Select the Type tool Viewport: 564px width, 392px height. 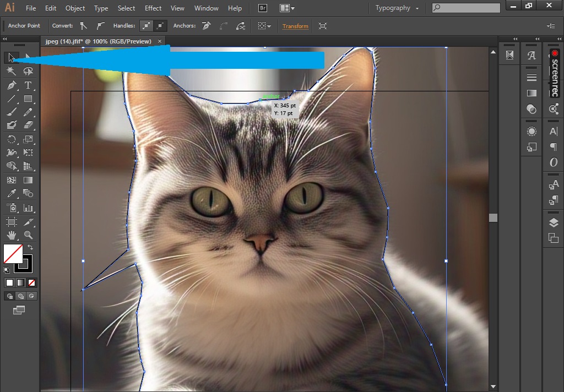pos(28,85)
